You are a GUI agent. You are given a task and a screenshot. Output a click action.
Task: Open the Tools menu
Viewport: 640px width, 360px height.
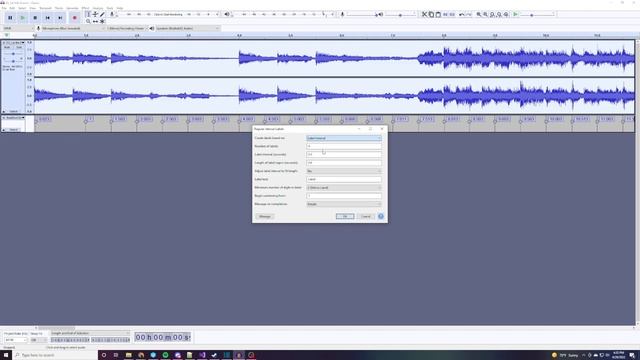point(110,8)
